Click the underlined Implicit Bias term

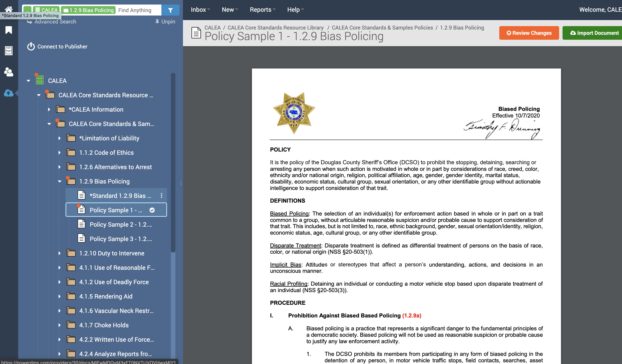pyautogui.click(x=285, y=265)
